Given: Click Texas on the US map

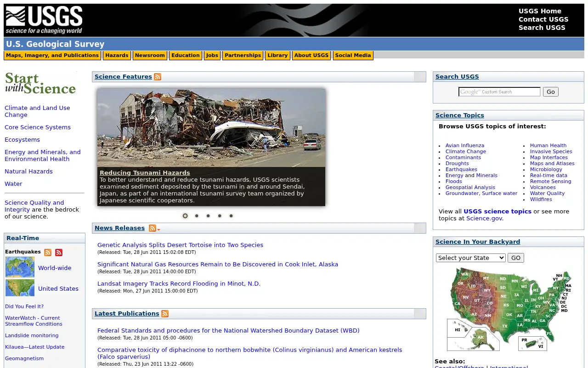Looking at the screenshot, I should click(x=504, y=326).
